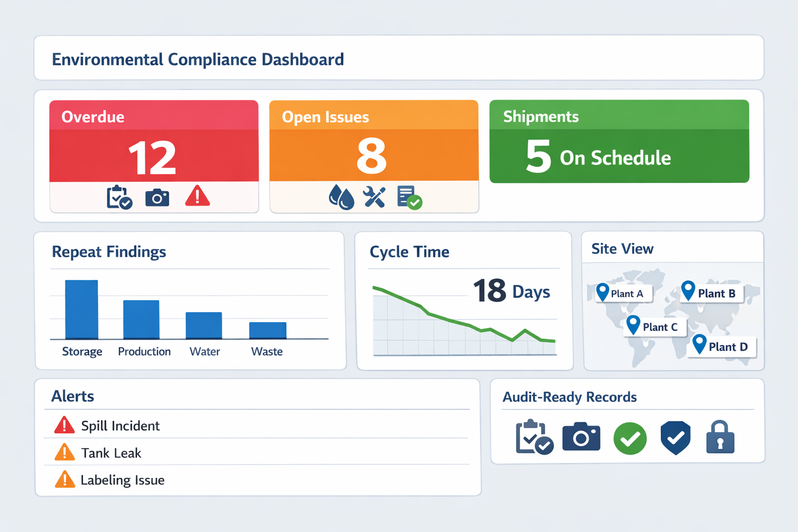Image resolution: width=798 pixels, height=532 pixels.
Task: Click the Waste bar in Repeat Findings
Action: point(268,330)
